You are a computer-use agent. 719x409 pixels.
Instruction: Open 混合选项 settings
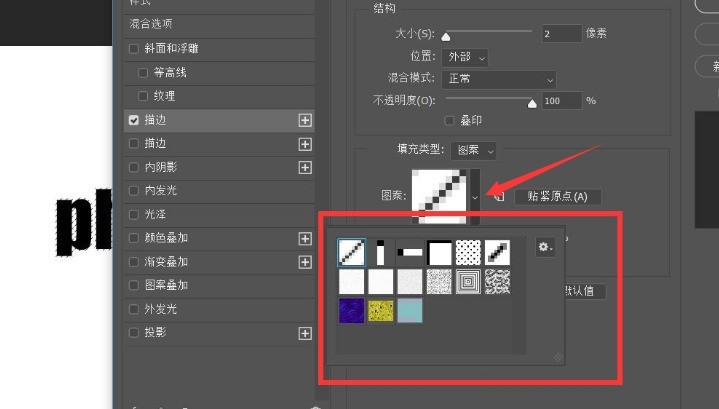[x=219, y=24]
